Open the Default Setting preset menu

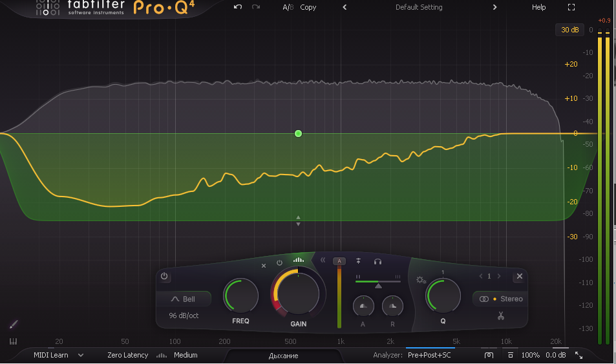(419, 7)
